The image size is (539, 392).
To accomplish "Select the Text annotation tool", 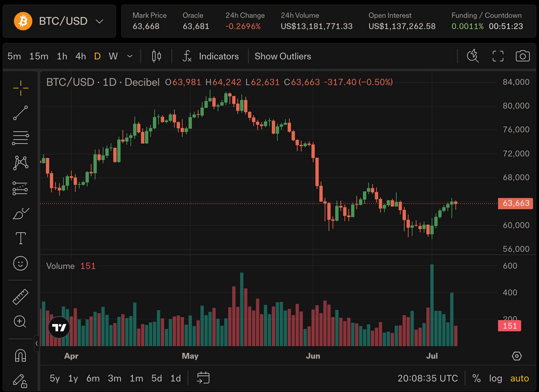I will (21, 238).
